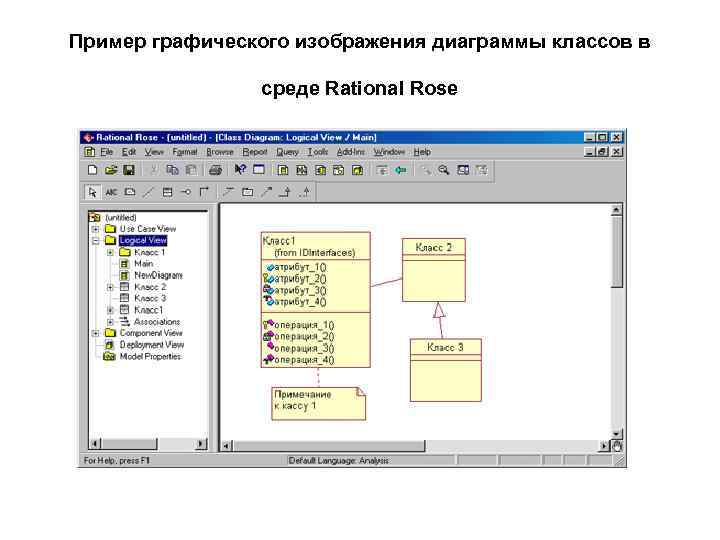Click the Browse Parent toolbar icon
The width and height of the screenshot is (720, 540).
(382, 170)
